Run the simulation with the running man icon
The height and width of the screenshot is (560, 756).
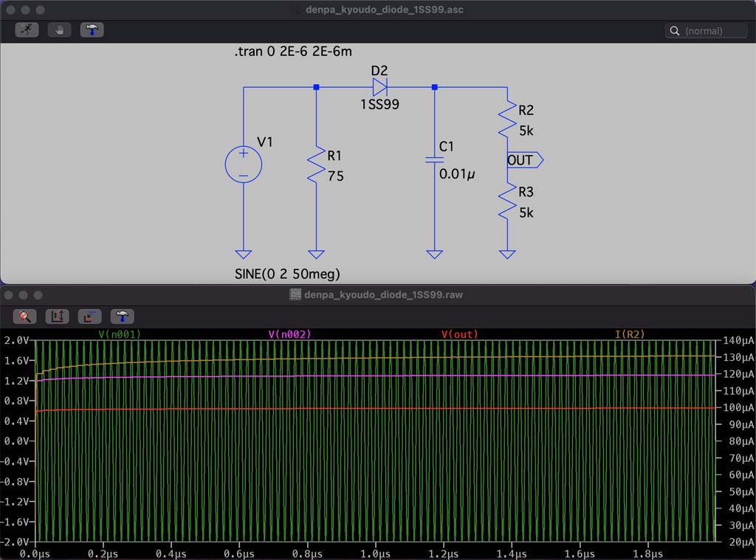[x=27, y=30]
